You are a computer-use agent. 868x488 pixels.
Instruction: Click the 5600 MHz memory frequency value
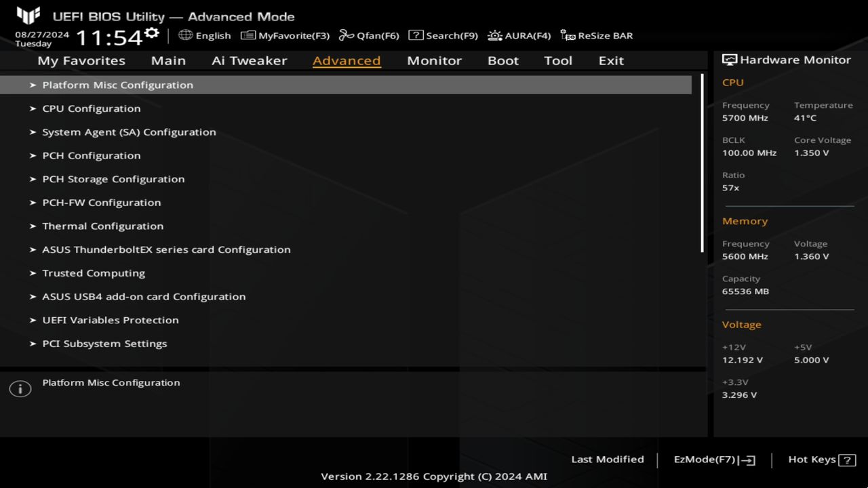tap(745, 257)
